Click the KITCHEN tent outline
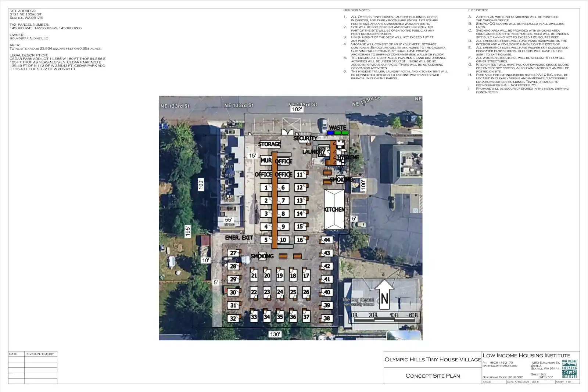Viewport: 588px width, 392px height. pos(334,210)
